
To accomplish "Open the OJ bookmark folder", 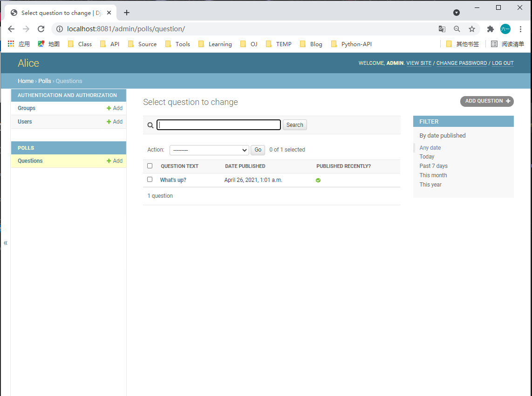I will tap(249, 44).
